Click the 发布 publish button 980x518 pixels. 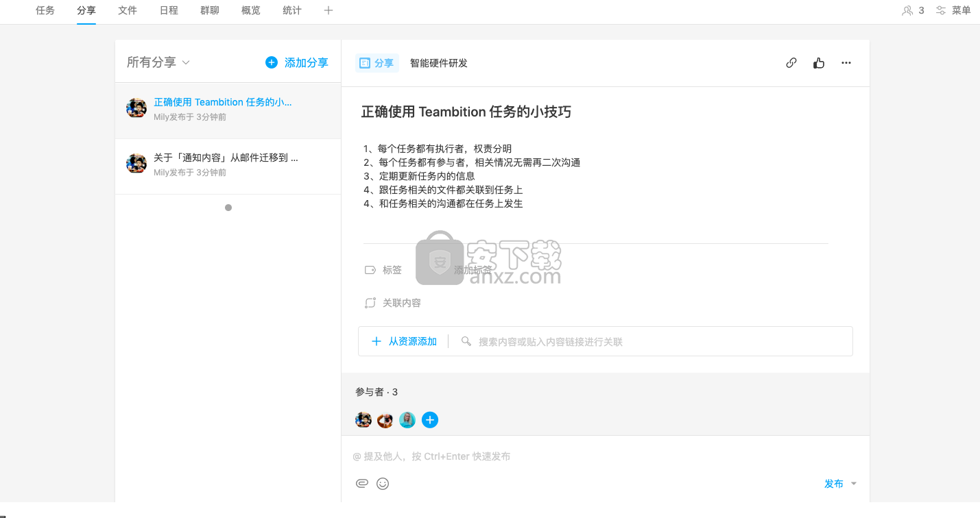834,484
